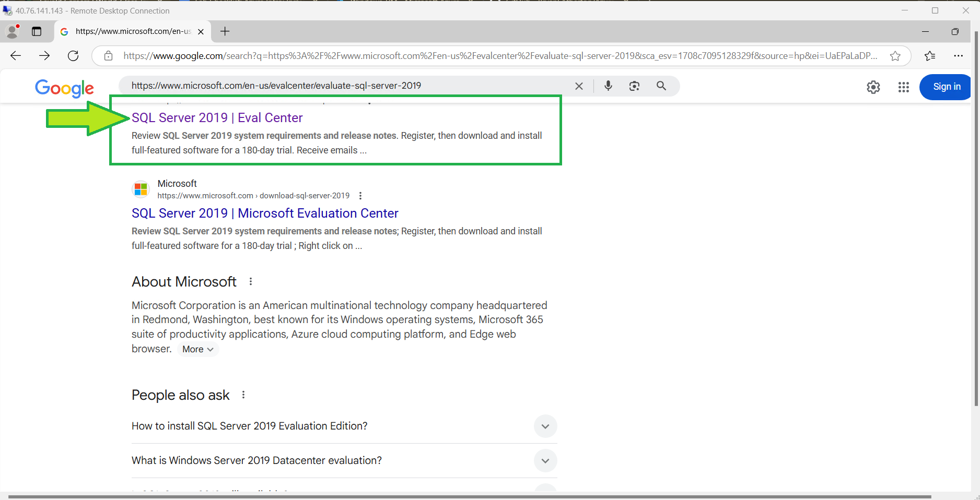980x500 pixels.
Task: Maximize the Remote Desktop Connection window
Action: (x=935, y=10)
